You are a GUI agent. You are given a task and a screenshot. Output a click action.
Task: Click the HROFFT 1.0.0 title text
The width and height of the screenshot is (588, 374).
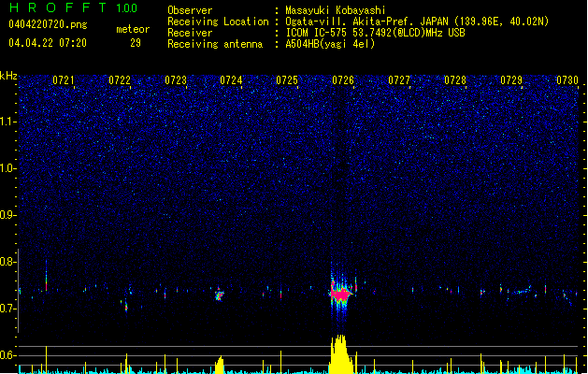[73, 7]
